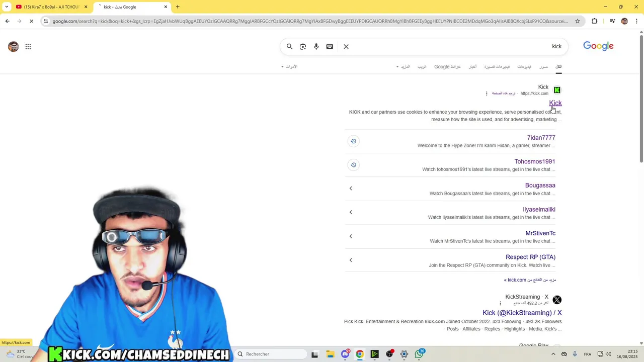Viewport: 644px width, 362px height.
Task: Open Settings gear in the taskbar
Action: tap(404, 354)
